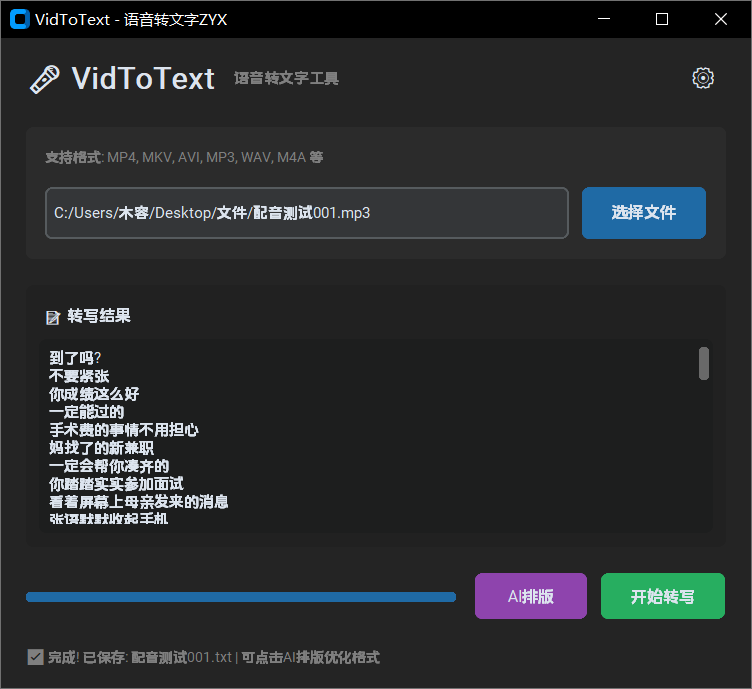Click the notepad icon beside 转写结果

point(53,317)
